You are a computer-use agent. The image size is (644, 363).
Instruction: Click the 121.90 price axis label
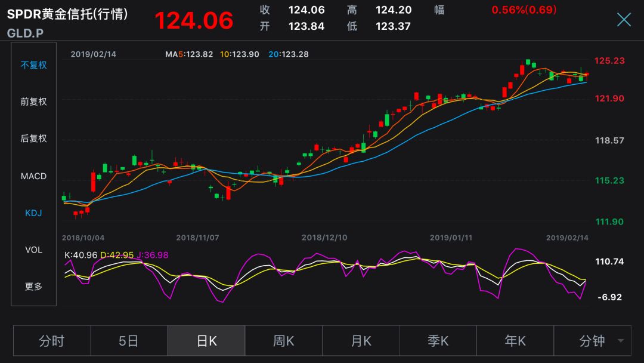click(x=609, y=99)
